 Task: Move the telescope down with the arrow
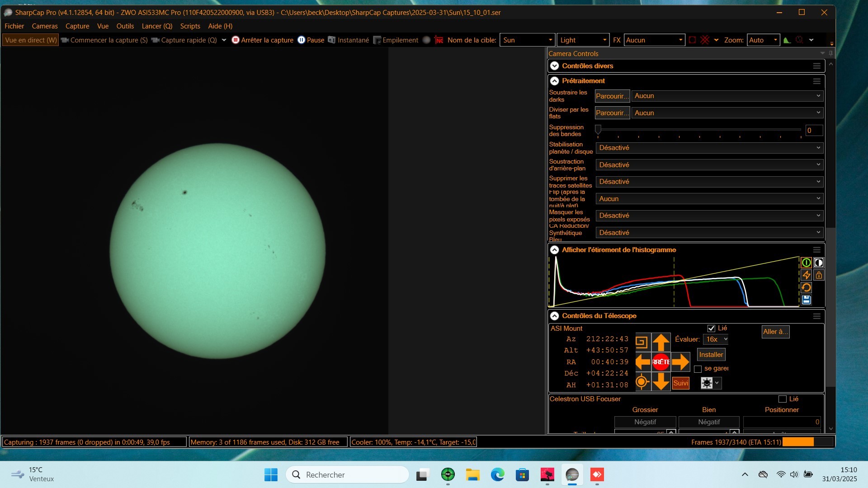pos(661,381)
